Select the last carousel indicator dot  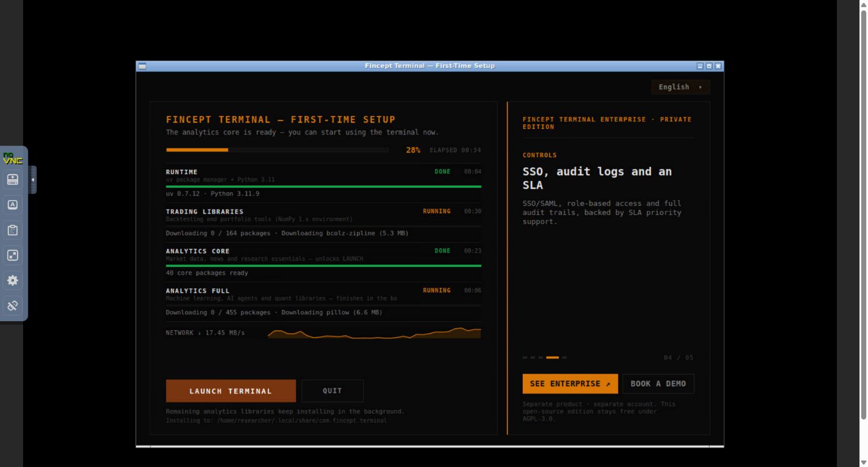pyautogui.click(x=564, y=357)
